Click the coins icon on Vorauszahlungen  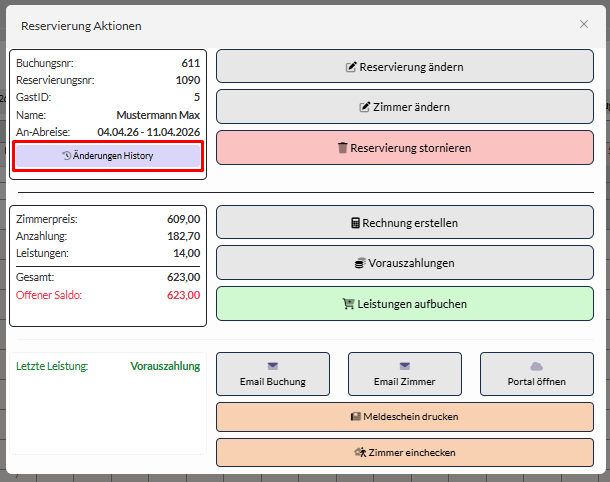tap(359, 263)
